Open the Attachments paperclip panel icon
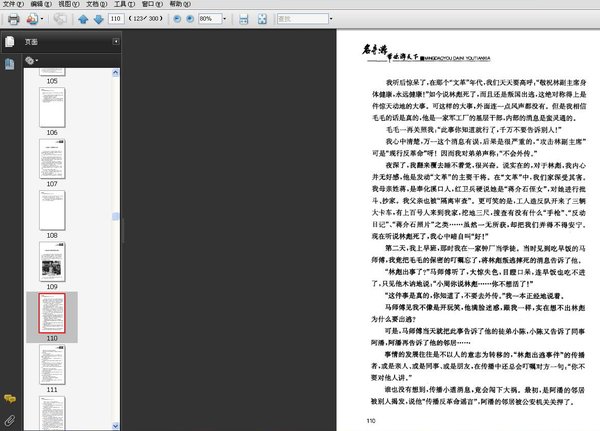The width and height of the screenshot is (600, 431). [9, 419]
